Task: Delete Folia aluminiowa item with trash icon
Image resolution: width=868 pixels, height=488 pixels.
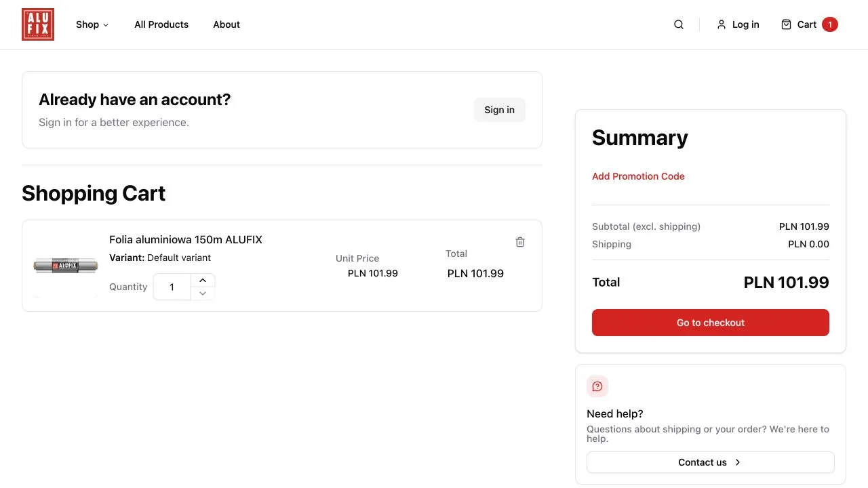Action: tap(520, 242)
